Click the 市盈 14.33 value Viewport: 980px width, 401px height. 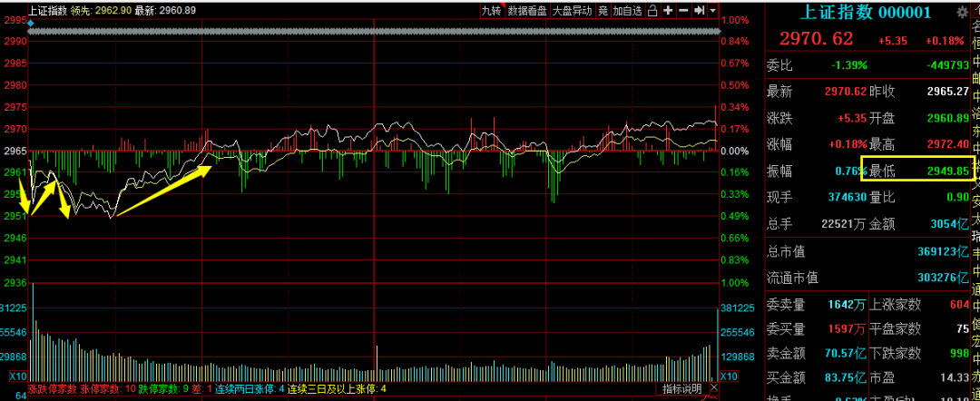point(955,378)
